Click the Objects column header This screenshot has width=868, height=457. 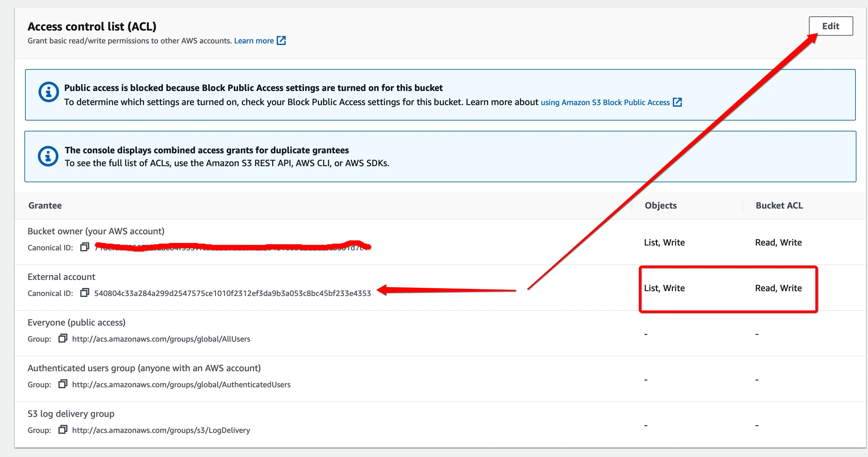(x=660, y=205)
